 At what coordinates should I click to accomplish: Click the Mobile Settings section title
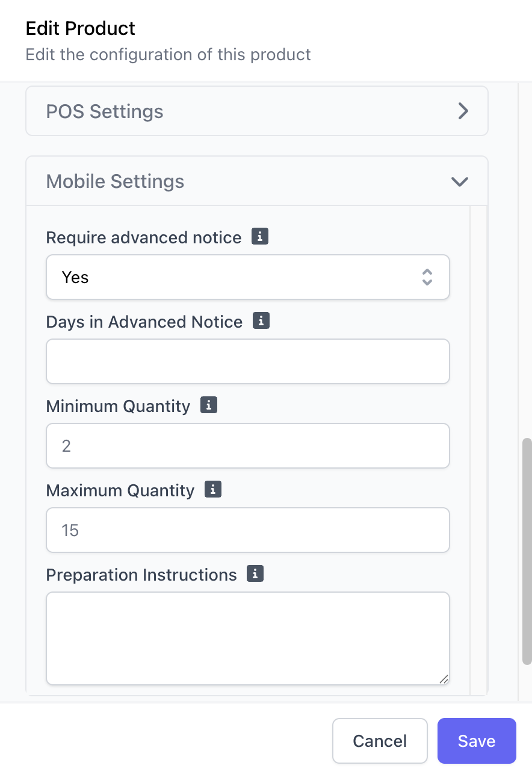pos(115,181)
